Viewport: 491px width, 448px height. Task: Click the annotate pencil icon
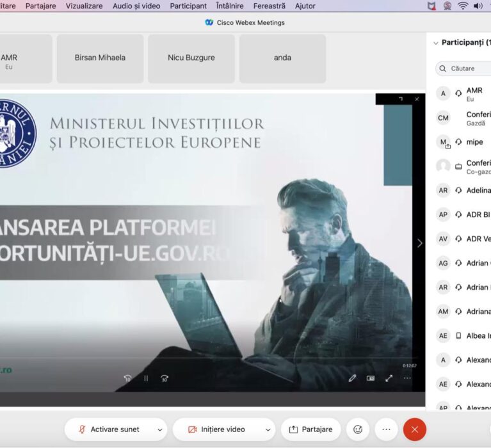point(352,378)
